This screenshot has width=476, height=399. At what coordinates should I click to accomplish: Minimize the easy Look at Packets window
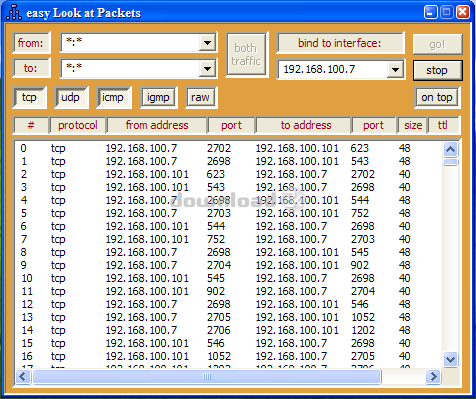(430, 12)
